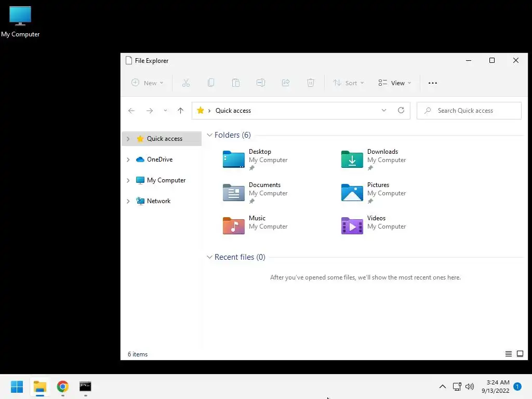Screen dimensions: 532x399
Task: Click the Share icon in toolbar
Action: coord(286,83)
